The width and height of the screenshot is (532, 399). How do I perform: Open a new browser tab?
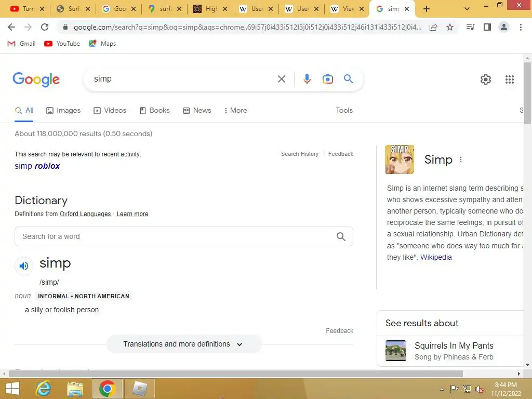coord(427,9)
